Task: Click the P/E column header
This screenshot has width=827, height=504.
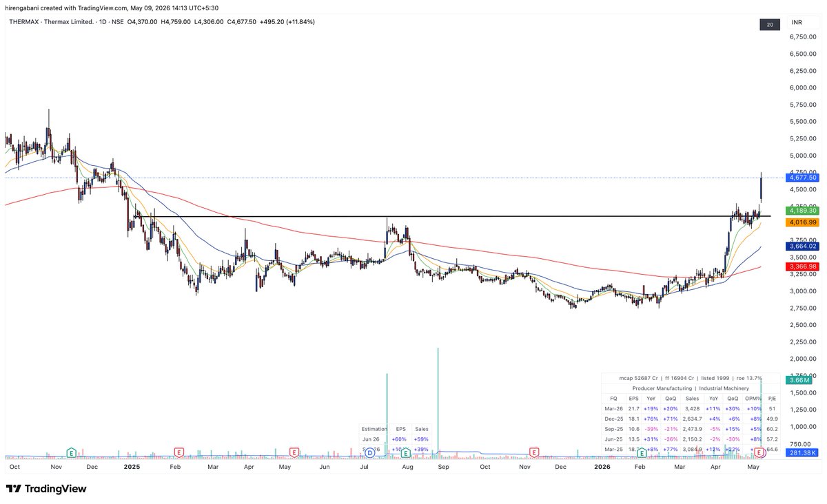Action: [772, 398]
